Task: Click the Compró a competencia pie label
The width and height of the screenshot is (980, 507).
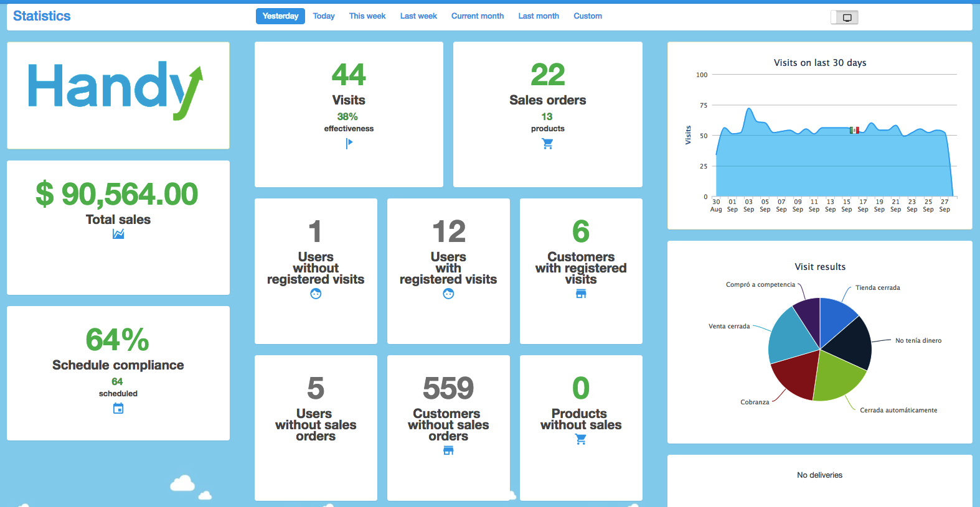Action: pyautogui.click(x=761, y=284)
